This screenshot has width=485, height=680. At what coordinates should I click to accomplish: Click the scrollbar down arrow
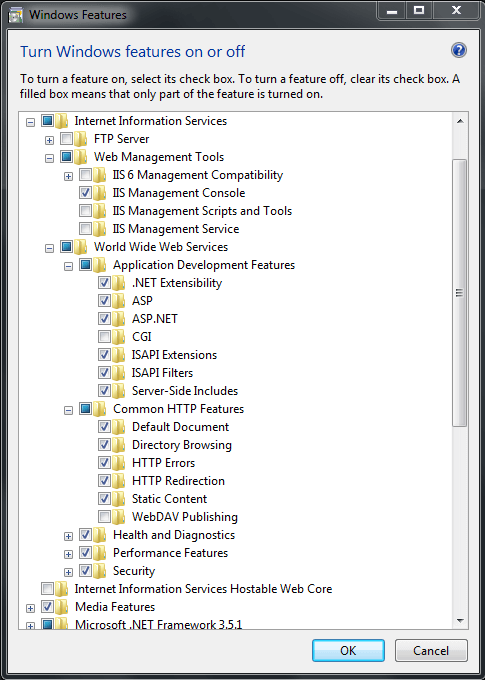460,621
